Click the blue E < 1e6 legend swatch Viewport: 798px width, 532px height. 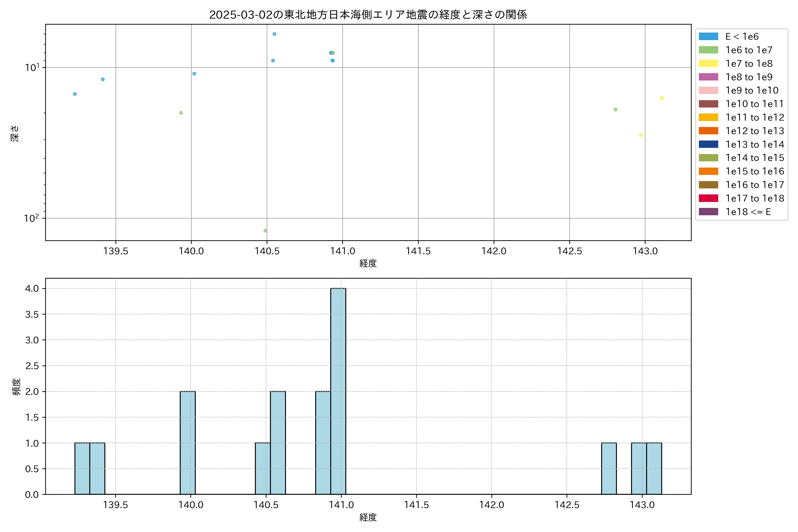[x=708, y=36]
